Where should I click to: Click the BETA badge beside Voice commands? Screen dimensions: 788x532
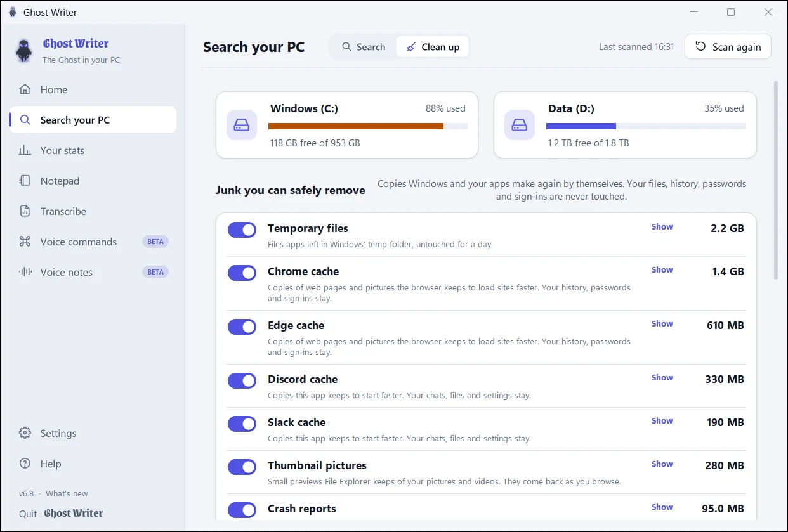tap(155, 242)
